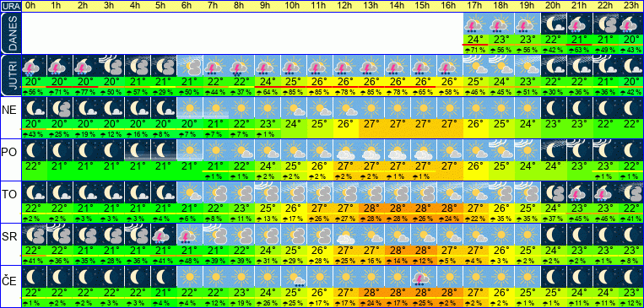Click SR 6h thunderstorm icon

pos(189,235)
